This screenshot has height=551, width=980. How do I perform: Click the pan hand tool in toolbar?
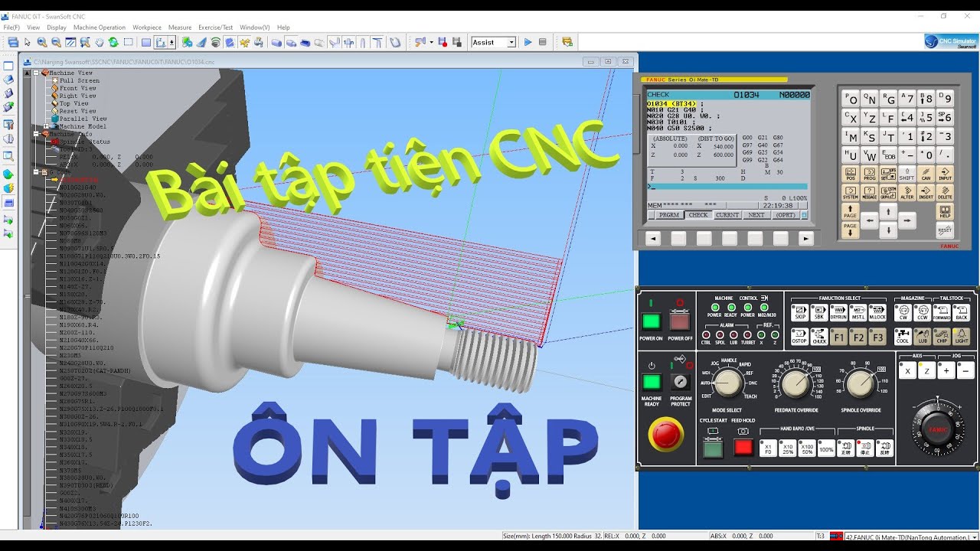point(99,42)
